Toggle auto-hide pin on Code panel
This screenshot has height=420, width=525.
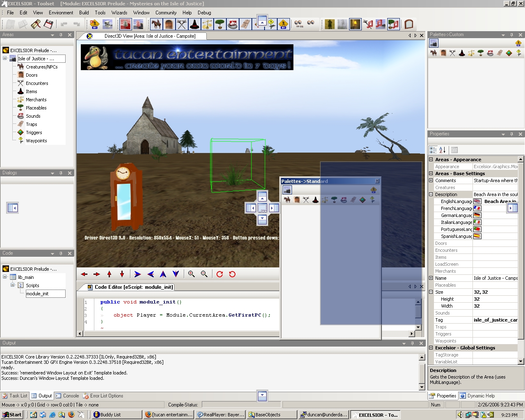tap(61, 253)
